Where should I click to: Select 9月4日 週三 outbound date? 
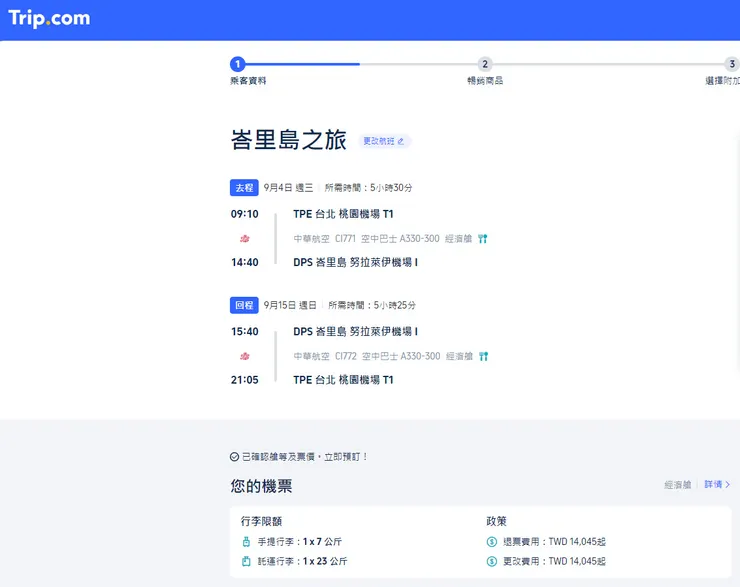click(x=288, y=188)
